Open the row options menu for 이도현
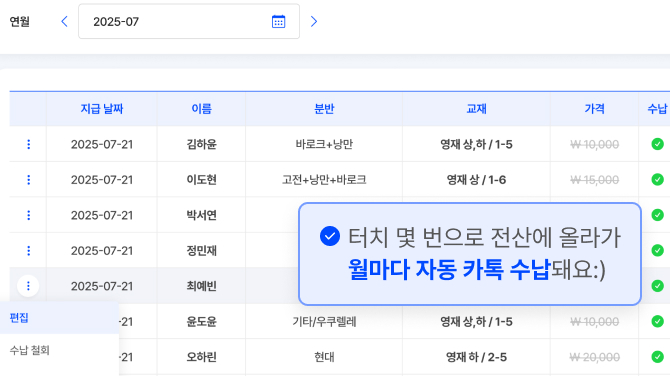The image size is (670, 376). (x=29, y=180)
